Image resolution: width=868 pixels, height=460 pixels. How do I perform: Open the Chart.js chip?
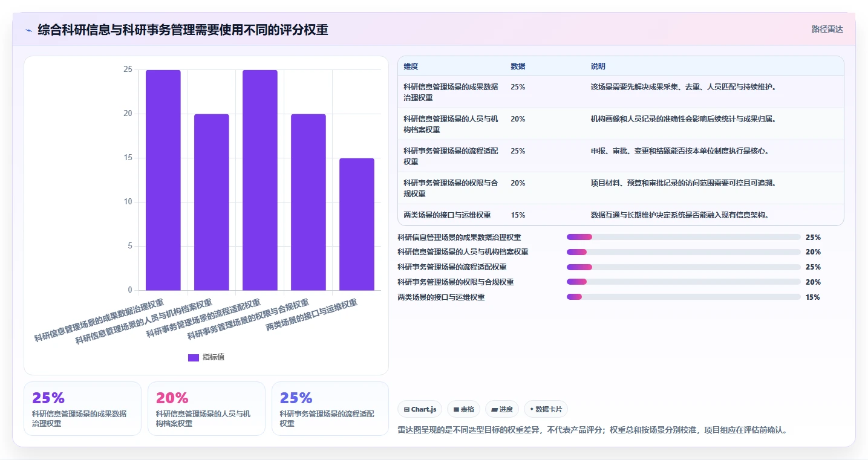click(420, 409)
